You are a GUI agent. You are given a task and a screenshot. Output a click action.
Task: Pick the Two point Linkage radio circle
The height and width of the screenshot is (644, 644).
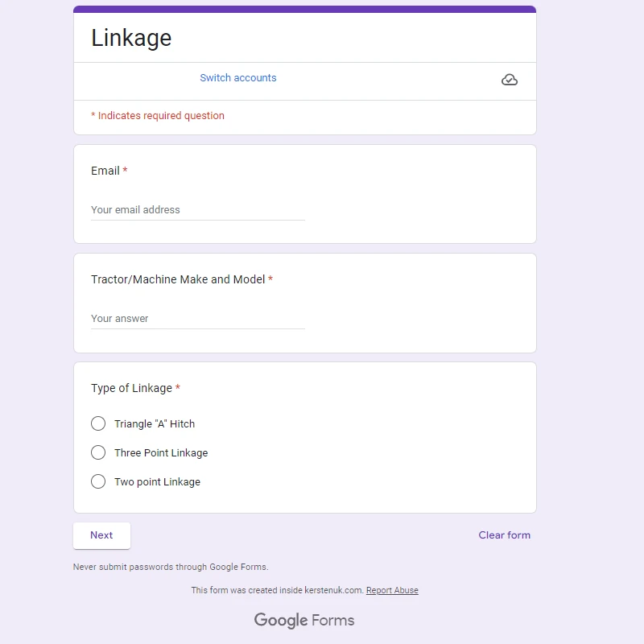click(x=98, y=481)
